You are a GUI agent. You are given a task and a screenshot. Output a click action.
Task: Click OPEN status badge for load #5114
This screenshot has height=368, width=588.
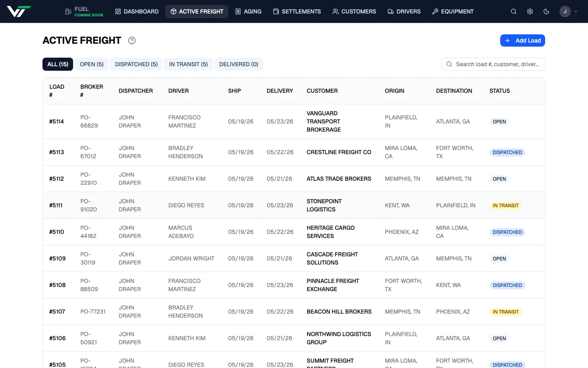coord(499,122)
